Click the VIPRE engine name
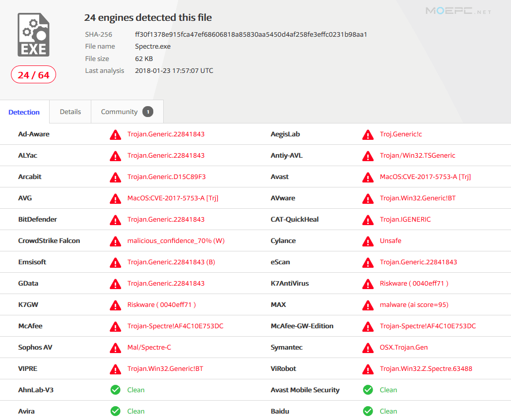 (28, 368)
